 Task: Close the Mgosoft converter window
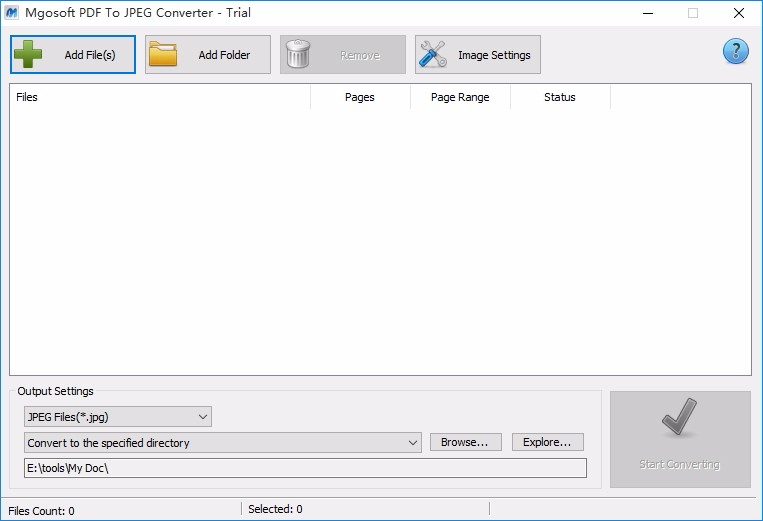[739, 13]
